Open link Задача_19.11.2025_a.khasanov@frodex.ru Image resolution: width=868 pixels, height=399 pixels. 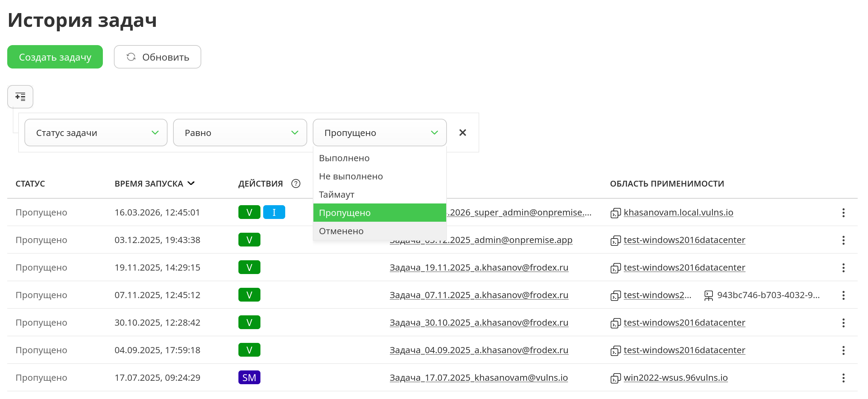pos(479,267)
